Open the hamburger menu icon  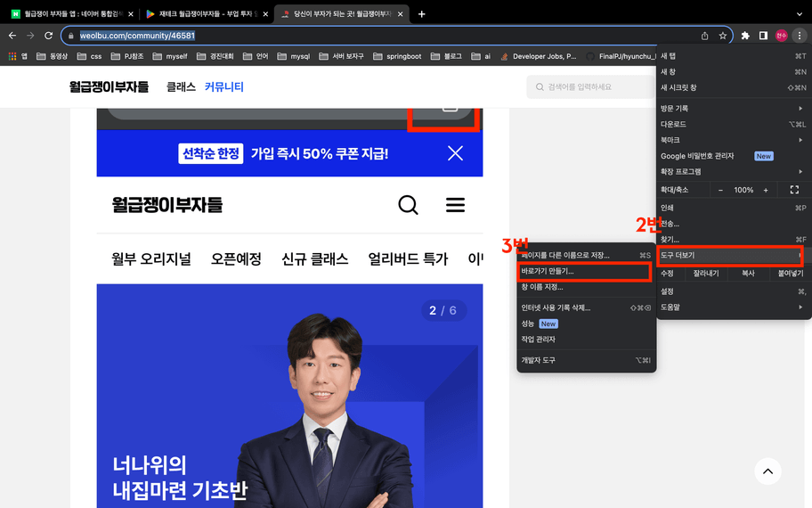[x=455, y=205]
